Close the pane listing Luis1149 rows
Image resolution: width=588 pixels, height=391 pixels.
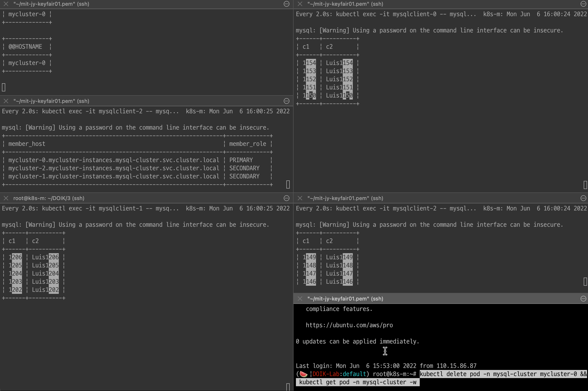coord(300,198)
